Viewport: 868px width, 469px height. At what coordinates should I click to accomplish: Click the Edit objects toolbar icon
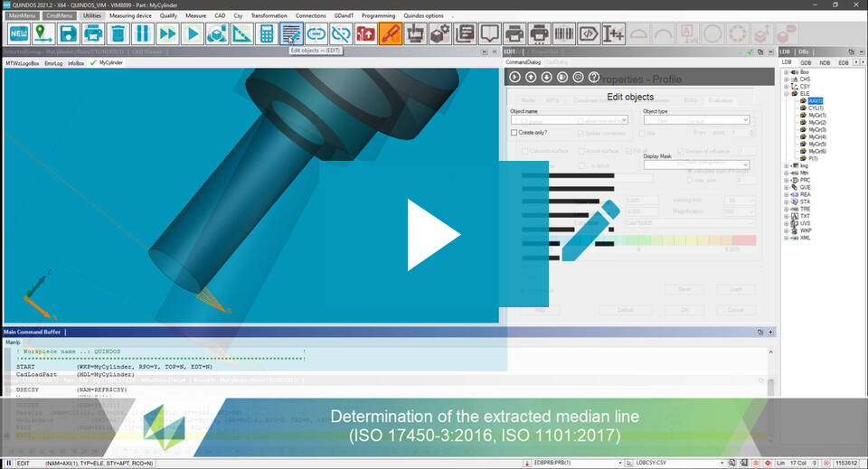(291, 33)
